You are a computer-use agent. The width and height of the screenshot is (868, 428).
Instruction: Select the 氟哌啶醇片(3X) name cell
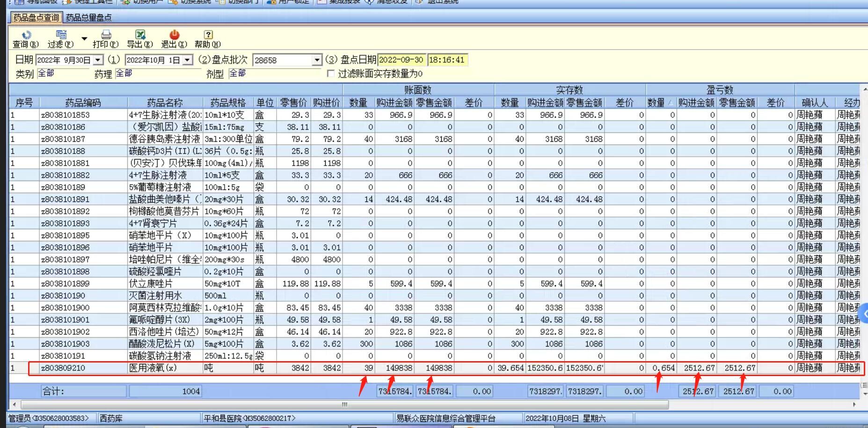(x=165, y=320)
